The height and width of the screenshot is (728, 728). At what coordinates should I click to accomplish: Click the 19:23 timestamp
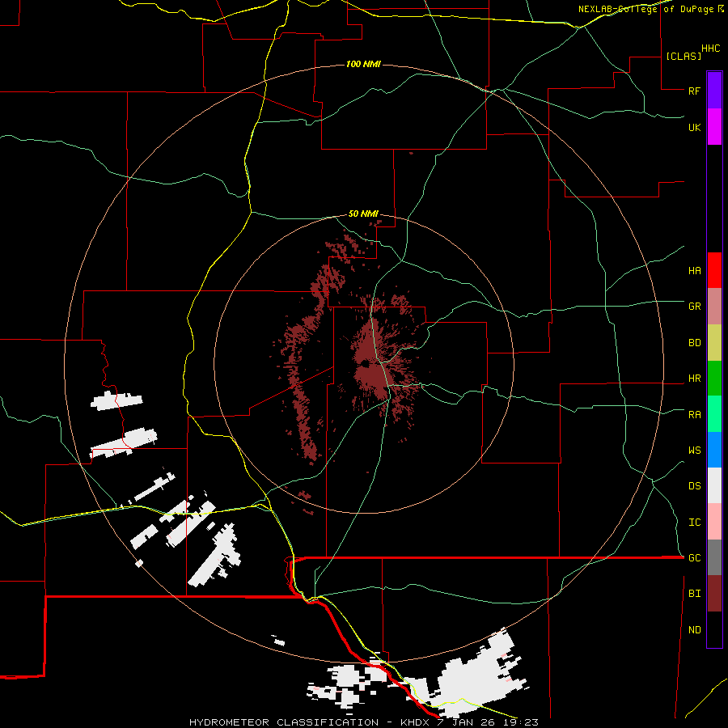pyautogui.click(x=520, y=722)
